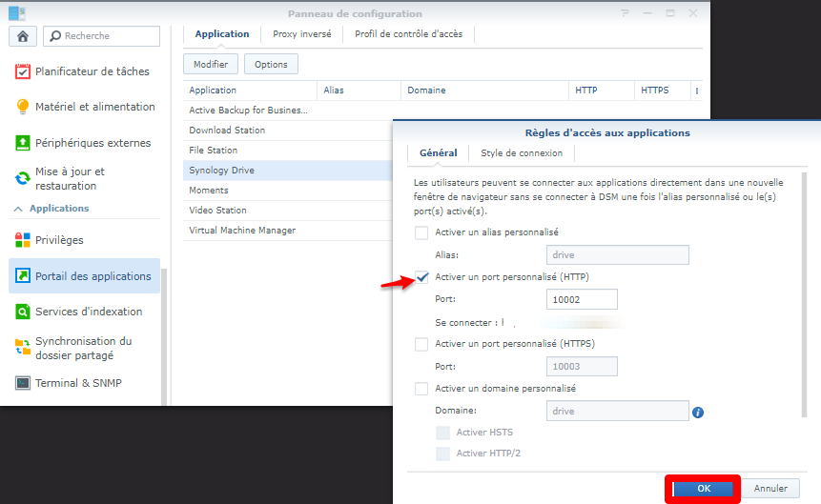Select Moments row
This screenshot has width=821, height=504.
pyautogui.click(x=287, y=191)
